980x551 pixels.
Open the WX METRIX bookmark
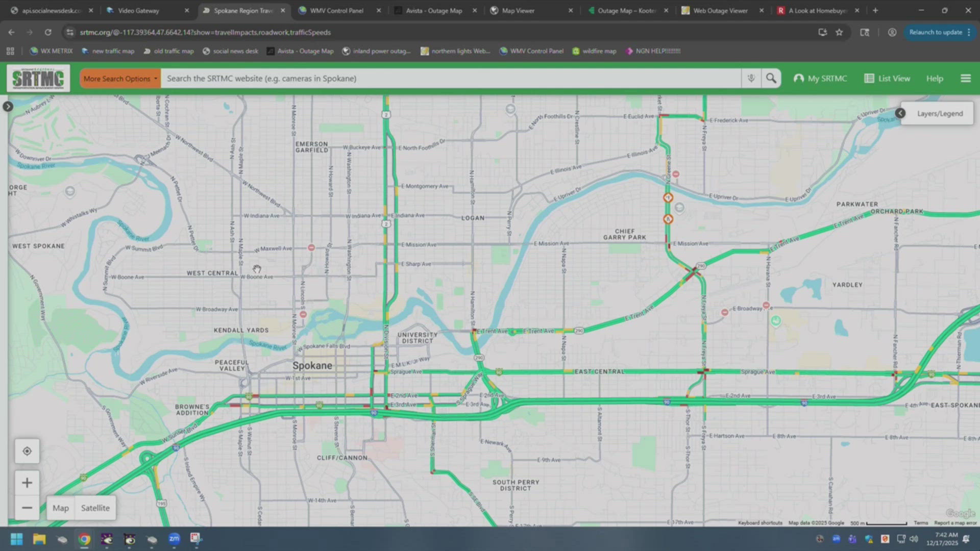[52, 51]
